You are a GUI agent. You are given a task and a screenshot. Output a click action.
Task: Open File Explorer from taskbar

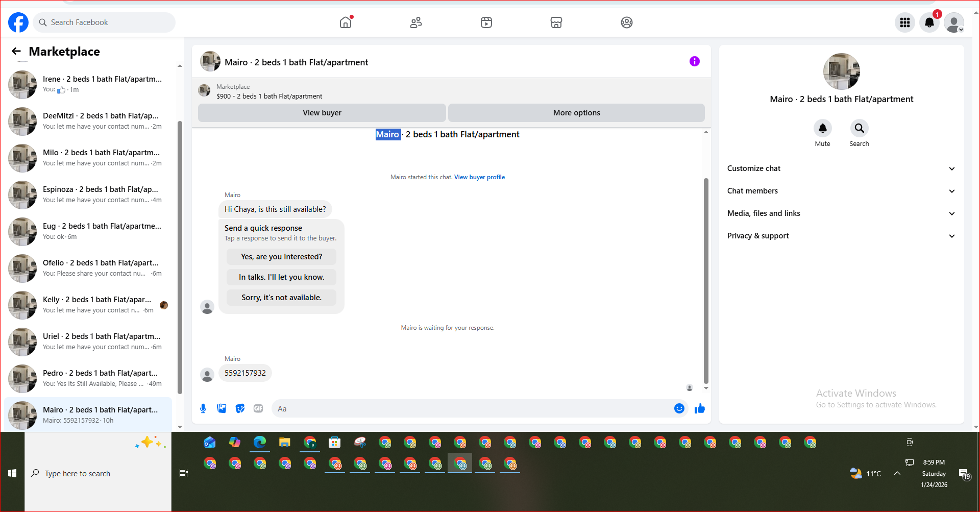(285, 442)
